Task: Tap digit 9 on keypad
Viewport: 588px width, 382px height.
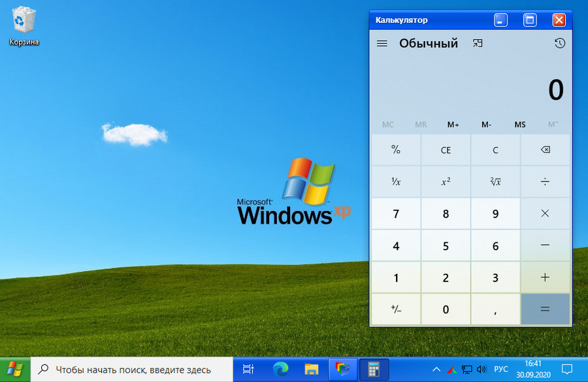Action: (495, 214)
